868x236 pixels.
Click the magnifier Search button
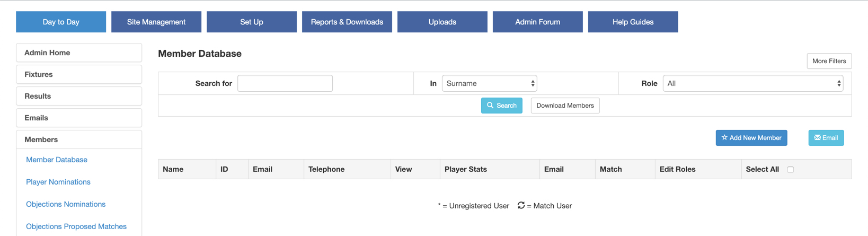click(x=501, y=106)
